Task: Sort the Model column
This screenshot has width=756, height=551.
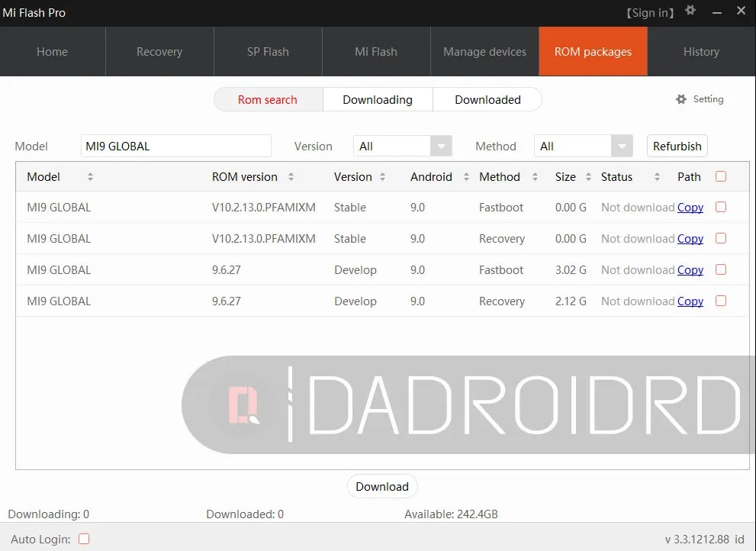Action: pyautogui.click(x=90, y=176)
